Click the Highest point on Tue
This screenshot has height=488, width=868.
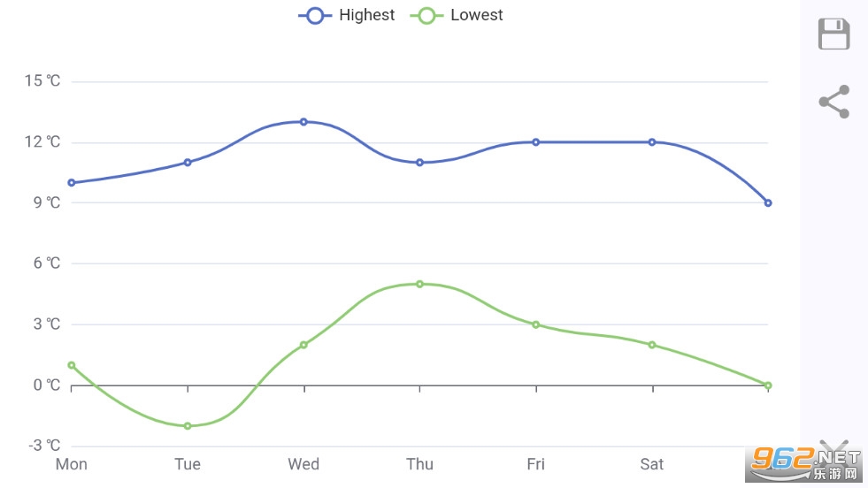coord(188,163)
